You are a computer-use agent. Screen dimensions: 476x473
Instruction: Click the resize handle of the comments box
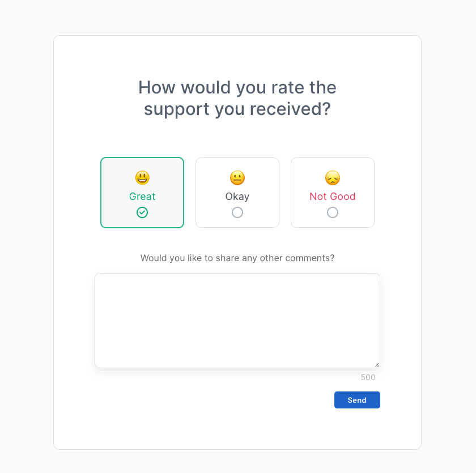(x=377, y=365)
